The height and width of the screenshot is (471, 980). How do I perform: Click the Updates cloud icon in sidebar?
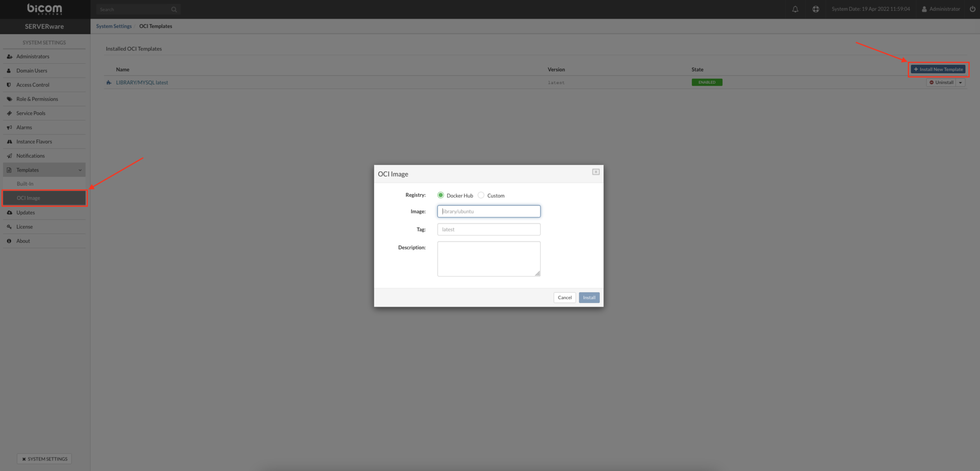pos(9,213)
